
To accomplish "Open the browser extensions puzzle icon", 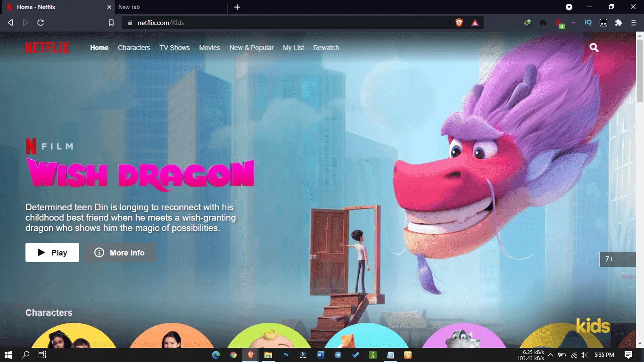I will tap(619, 23).
